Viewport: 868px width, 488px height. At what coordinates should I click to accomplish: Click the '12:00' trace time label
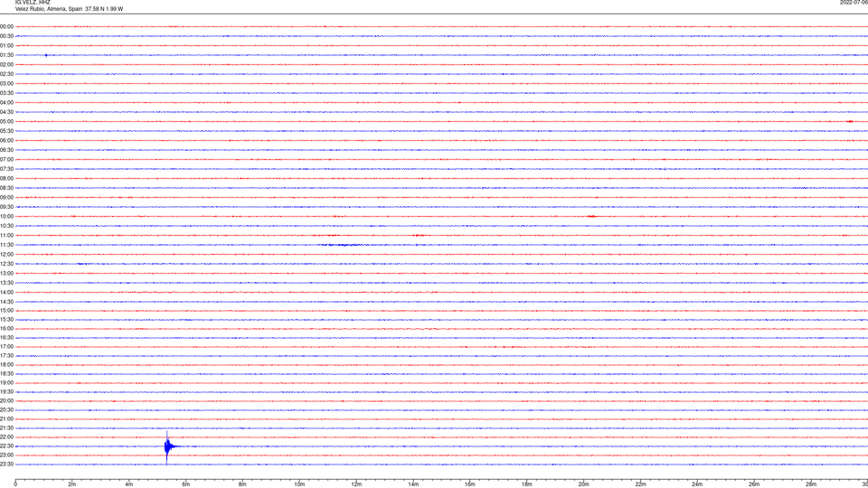[x=6, y=255]
